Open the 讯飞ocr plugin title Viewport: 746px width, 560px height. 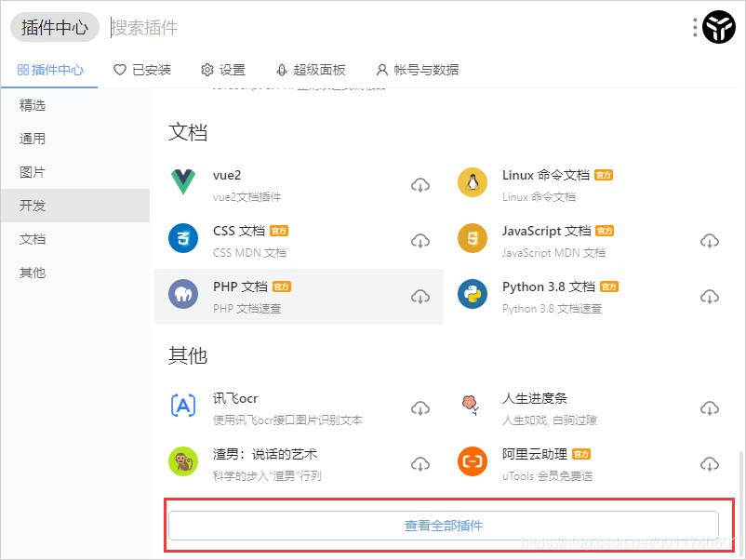[235, 398]
